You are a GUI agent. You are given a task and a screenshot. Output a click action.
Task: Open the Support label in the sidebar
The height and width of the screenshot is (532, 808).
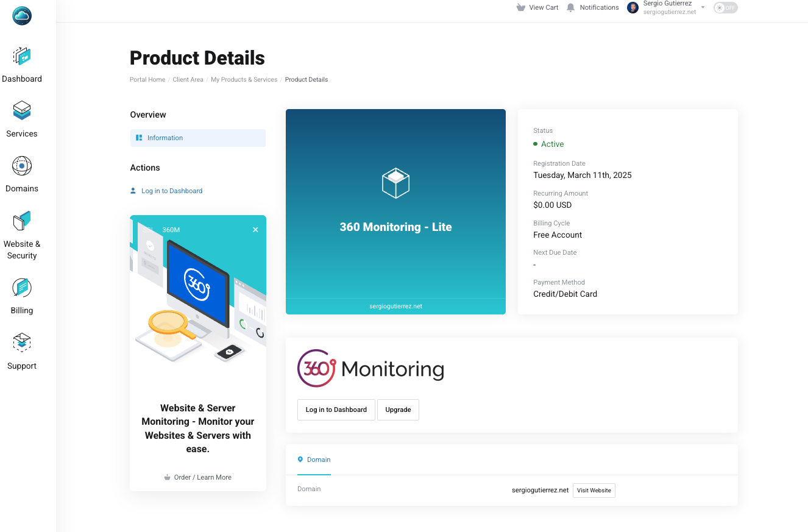pyautogui.click(x=22, y=366)
